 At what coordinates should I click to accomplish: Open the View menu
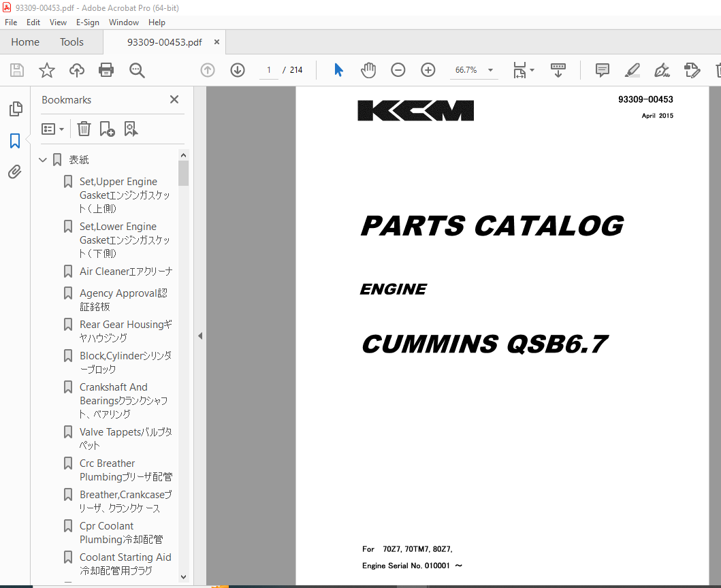tap(58, 22)
